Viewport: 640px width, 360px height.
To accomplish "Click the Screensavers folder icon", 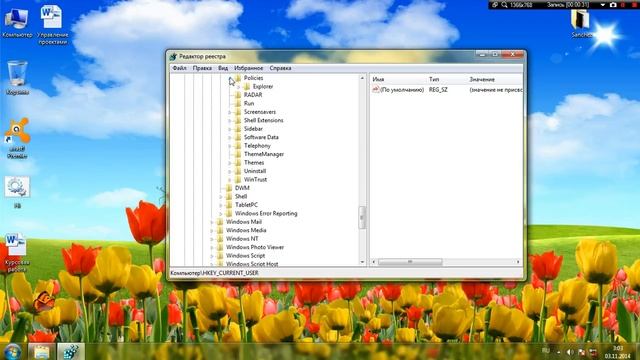I will coord(238,112).
